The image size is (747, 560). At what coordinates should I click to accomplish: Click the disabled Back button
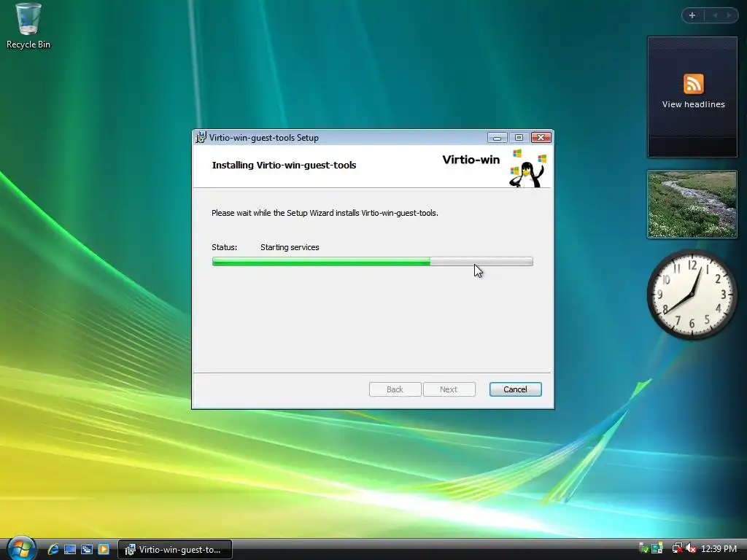[x=395, y=389]
